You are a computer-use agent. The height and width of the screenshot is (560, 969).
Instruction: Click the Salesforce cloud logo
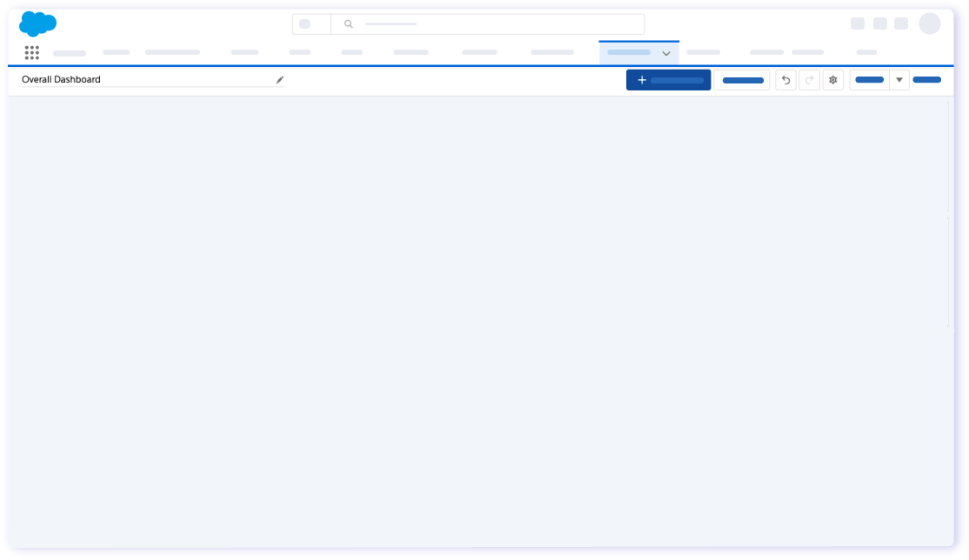tap(37, 23)
